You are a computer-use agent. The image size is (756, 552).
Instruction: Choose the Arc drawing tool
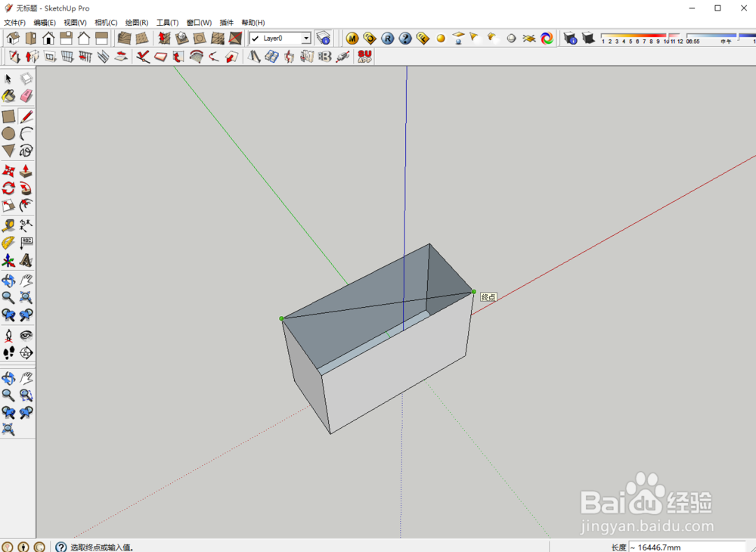pyautogui.click(x=26, y=134)
